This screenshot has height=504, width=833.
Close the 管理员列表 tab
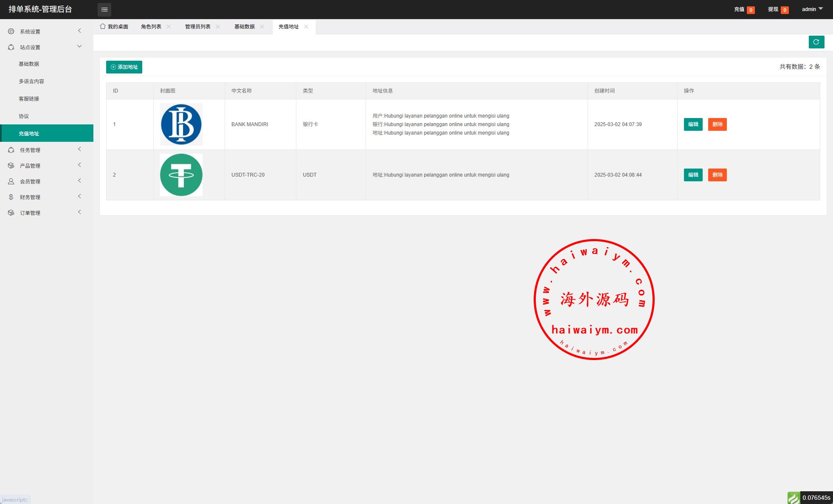(218, 26)
